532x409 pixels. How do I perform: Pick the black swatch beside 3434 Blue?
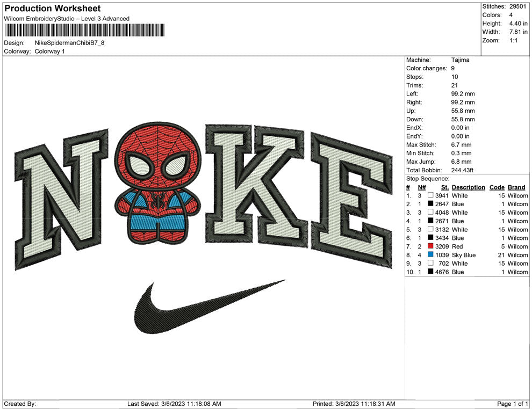[x=430, y=238]
